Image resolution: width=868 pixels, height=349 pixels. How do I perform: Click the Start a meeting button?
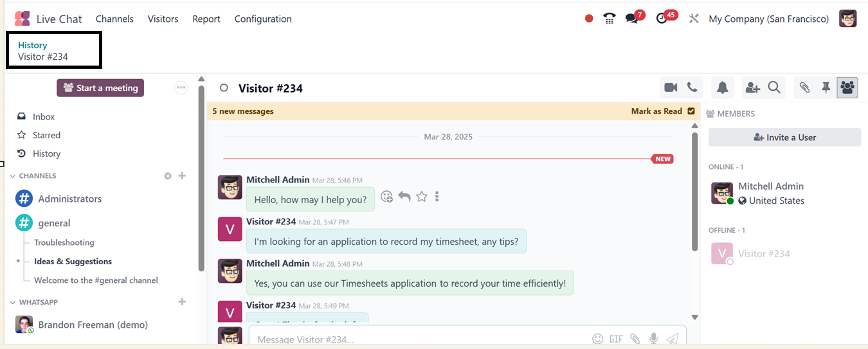pos(100,88)
